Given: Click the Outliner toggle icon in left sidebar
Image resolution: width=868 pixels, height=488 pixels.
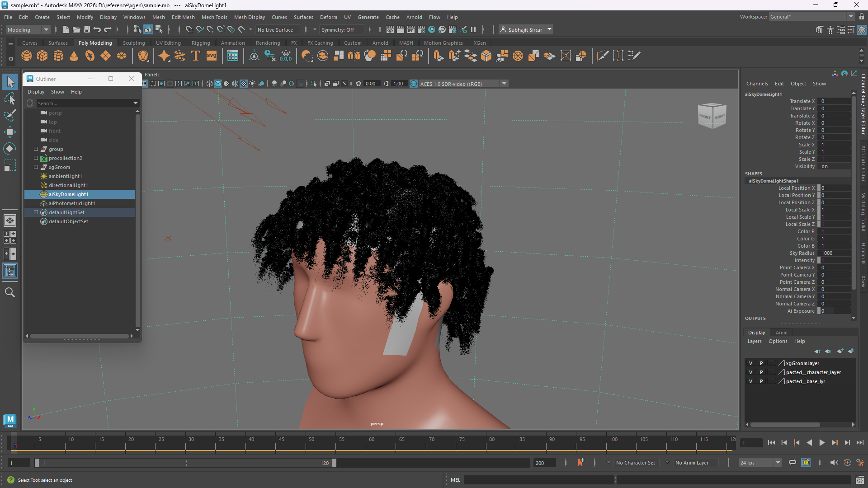Looking at the screenshot, I should pyautogui.click(x=10, y=271).
